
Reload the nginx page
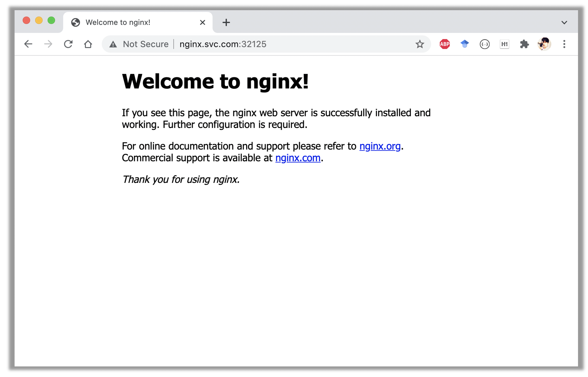(x=68, y=44)
